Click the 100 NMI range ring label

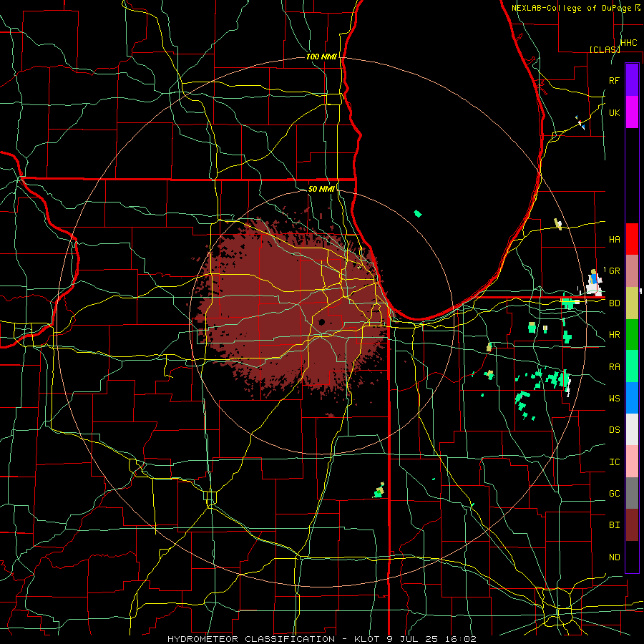click(321, 57)
